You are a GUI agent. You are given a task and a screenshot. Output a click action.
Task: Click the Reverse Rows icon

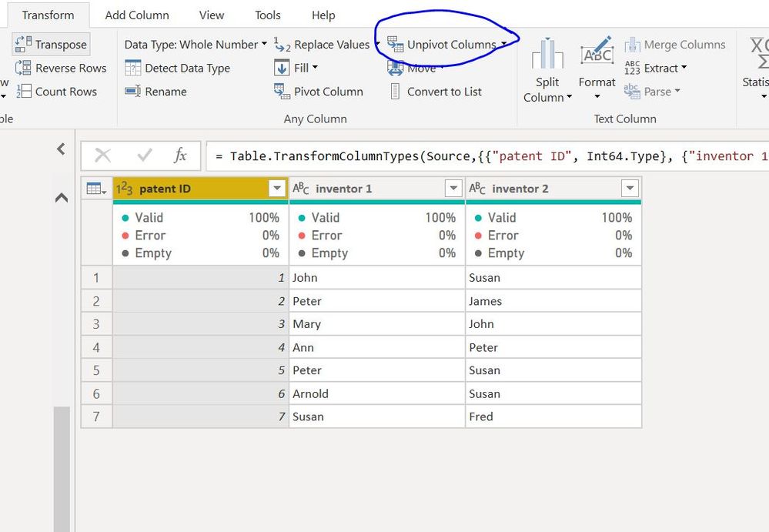[x=23, y=68]
